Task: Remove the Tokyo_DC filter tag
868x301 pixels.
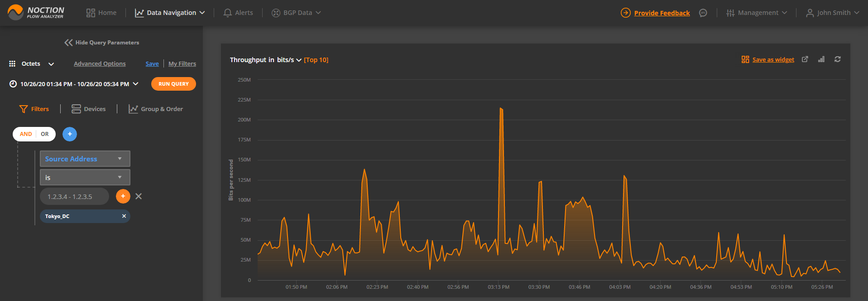Action: (x=124, y=216)
